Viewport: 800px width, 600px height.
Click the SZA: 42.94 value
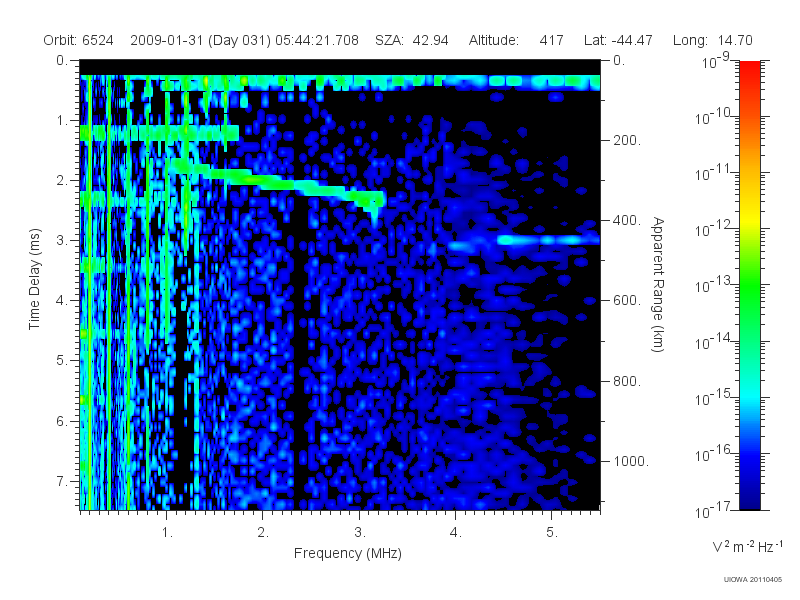412,40
